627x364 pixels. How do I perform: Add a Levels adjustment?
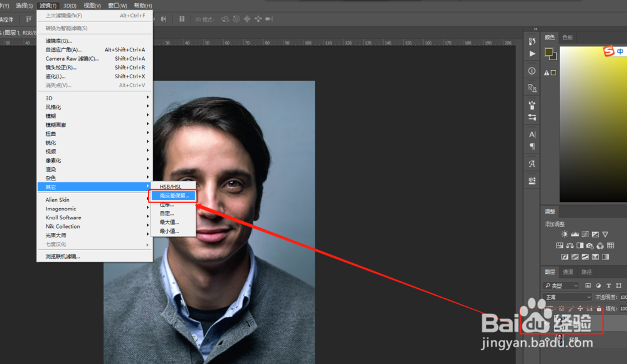[575, 234]
